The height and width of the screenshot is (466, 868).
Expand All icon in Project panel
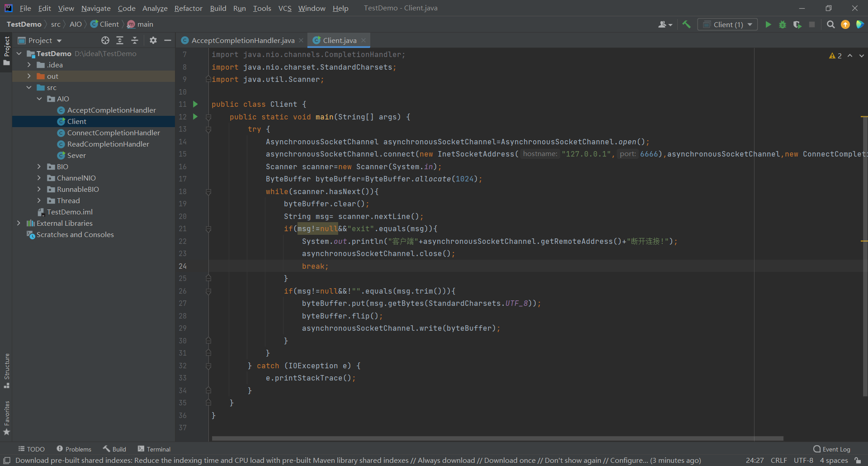(120, 40)
